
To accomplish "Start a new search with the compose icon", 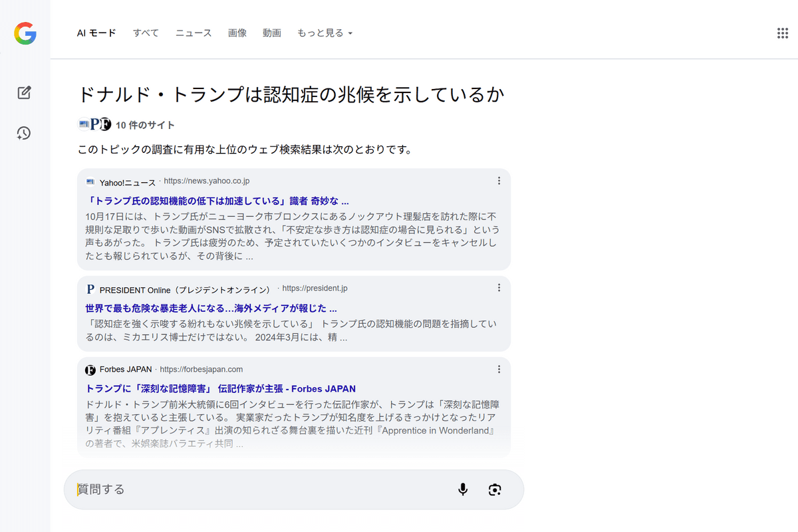I will click(24, 92).
